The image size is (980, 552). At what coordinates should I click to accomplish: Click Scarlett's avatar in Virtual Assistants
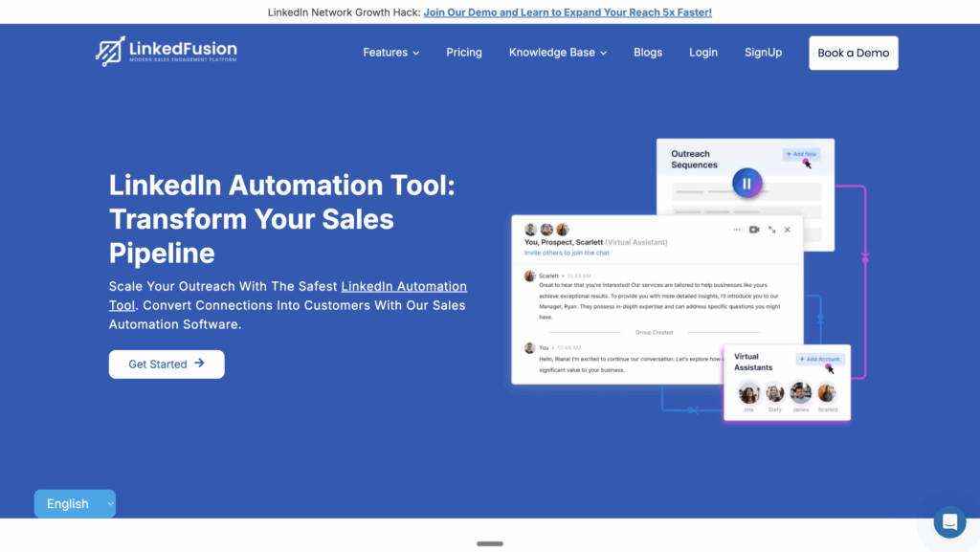(x=827, y=393)
